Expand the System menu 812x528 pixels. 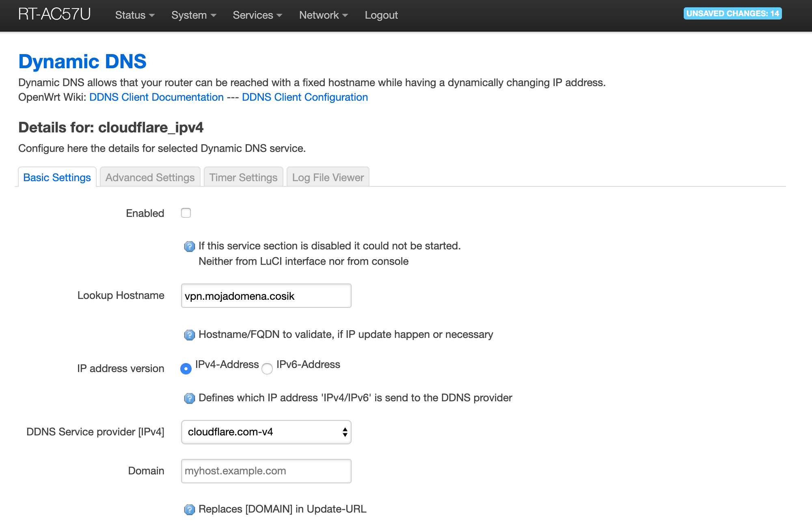[x=194, y=15]
